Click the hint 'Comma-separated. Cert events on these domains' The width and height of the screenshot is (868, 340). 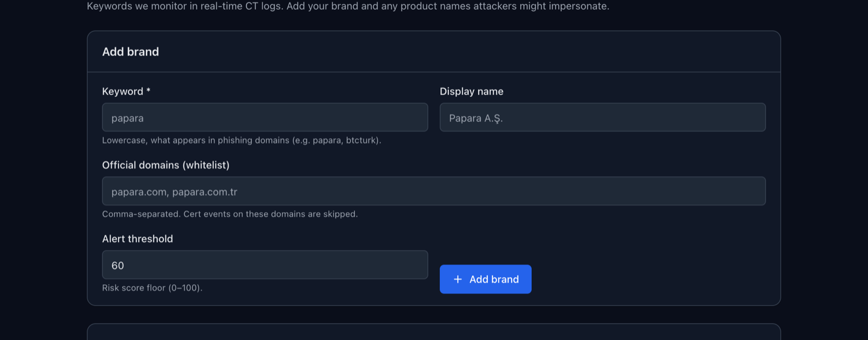(230, 214)
